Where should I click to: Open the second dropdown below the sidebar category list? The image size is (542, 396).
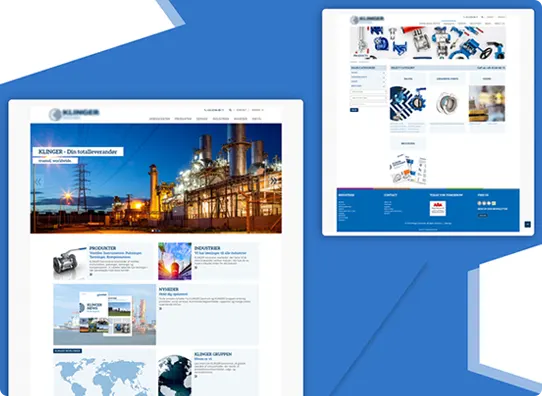tap(368, 98)
